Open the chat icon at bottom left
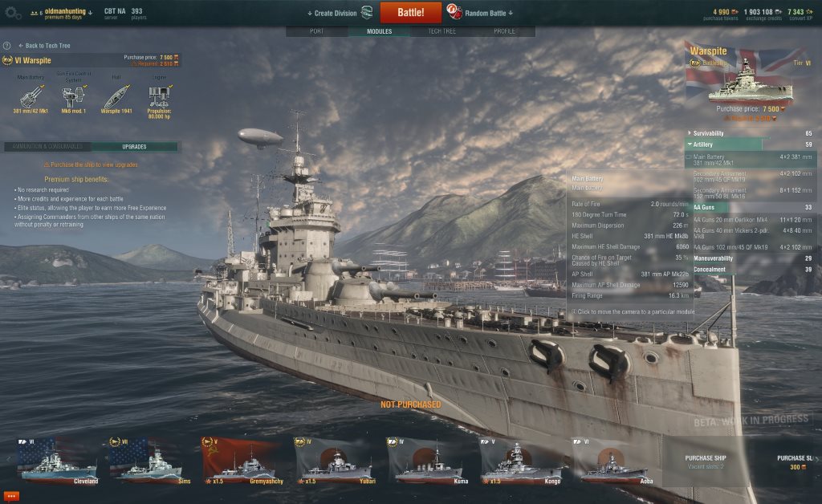822x504 pixels. (x=11, y=496)
